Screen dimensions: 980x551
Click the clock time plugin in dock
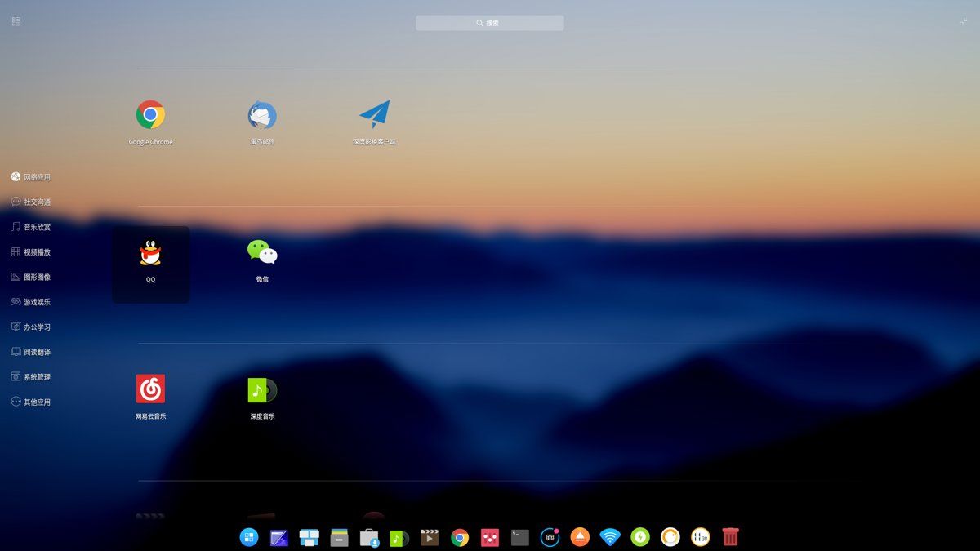[701, 537]
